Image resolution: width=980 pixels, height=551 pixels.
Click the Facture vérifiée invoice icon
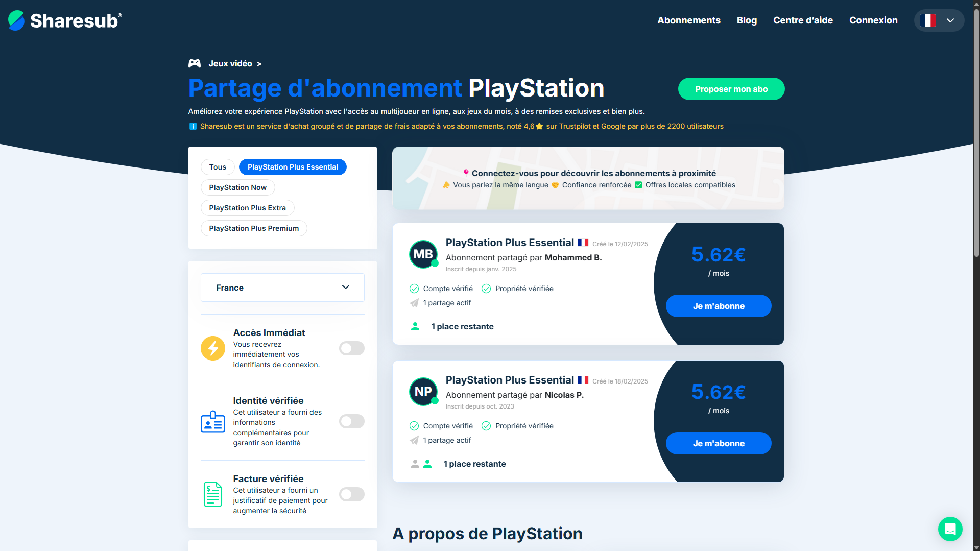coord(213,494)
